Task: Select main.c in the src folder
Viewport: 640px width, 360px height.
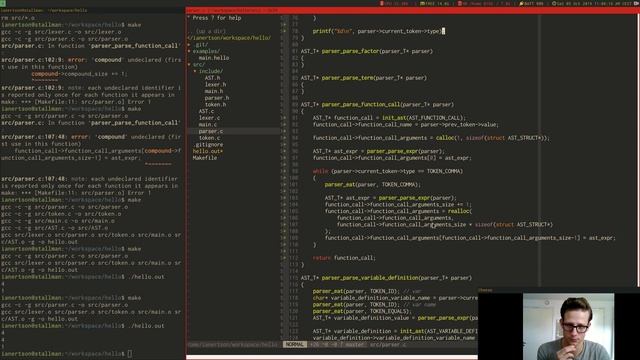Action: point(208,124)
